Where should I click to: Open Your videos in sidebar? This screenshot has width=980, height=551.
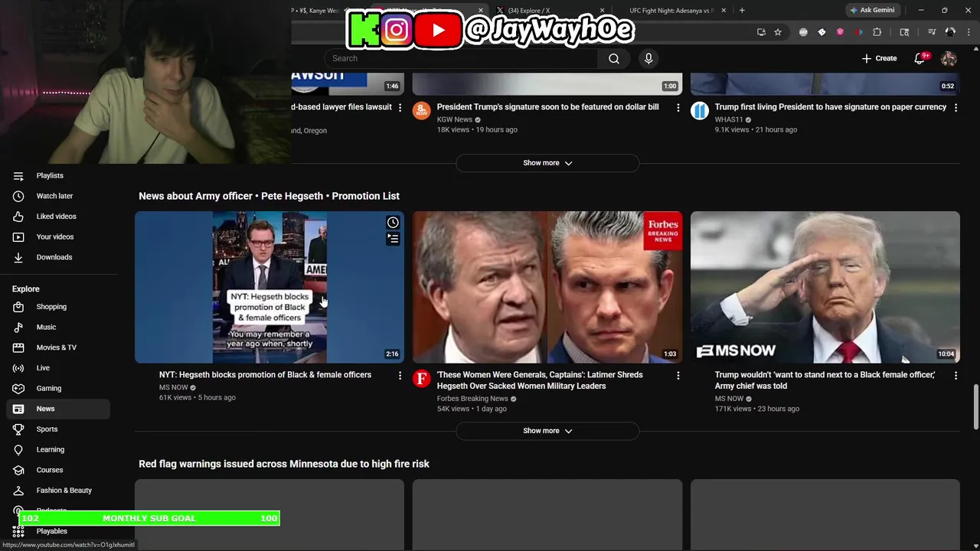(x=58, y=236)
